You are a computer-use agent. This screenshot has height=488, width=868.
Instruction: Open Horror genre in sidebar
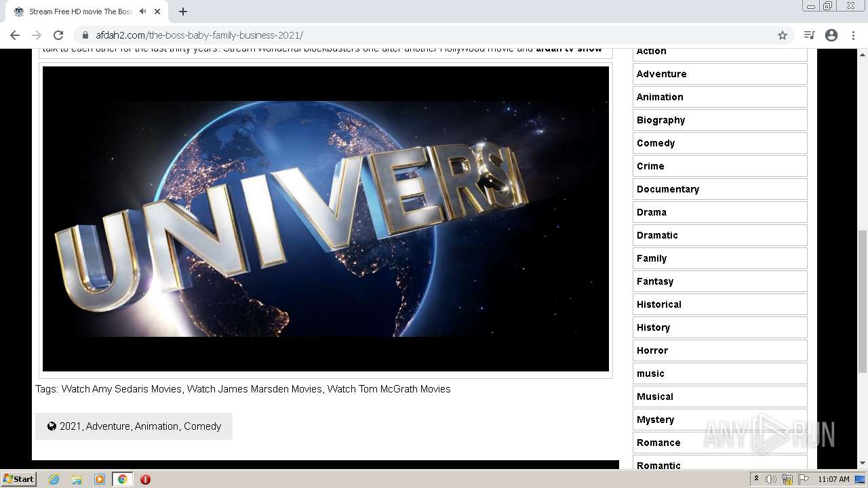(720, 350)
